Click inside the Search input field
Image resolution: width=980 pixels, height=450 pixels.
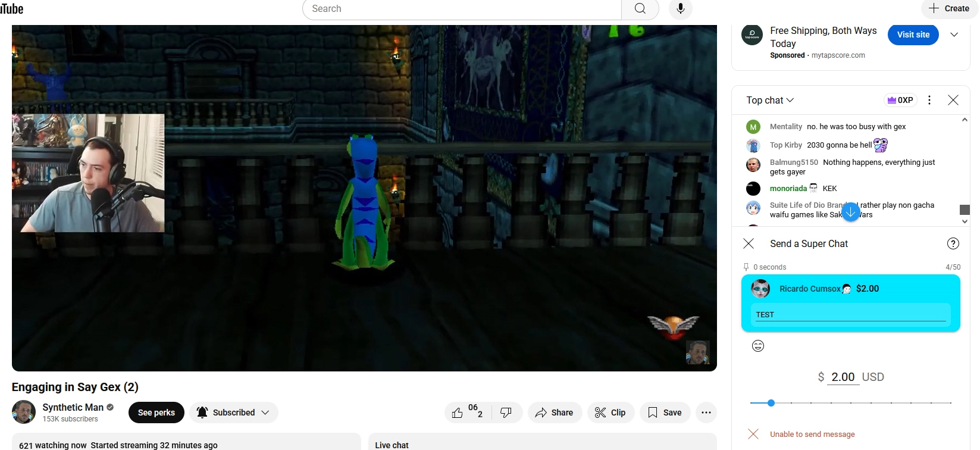[462, 9]
